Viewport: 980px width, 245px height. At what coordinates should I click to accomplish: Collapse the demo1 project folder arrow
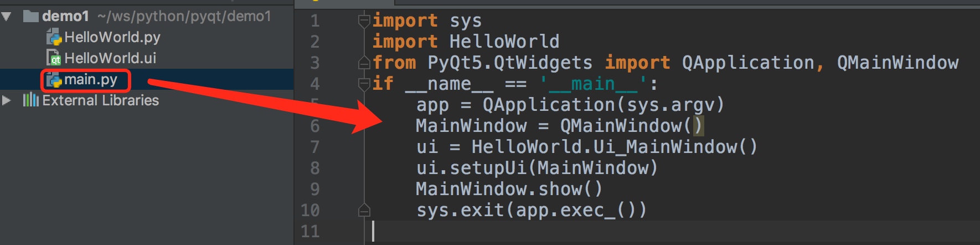(x=7, y=16)
